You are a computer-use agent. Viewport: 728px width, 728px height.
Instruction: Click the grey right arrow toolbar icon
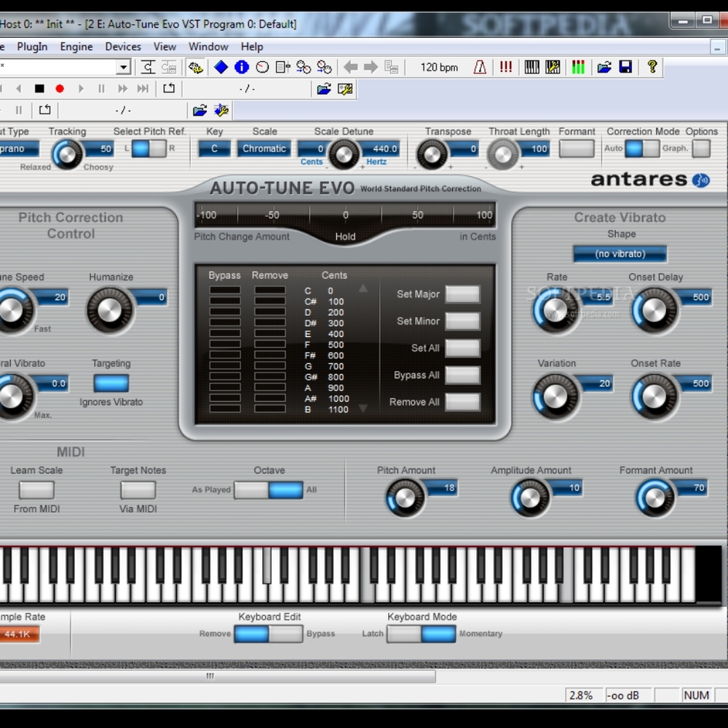(371, 67)
